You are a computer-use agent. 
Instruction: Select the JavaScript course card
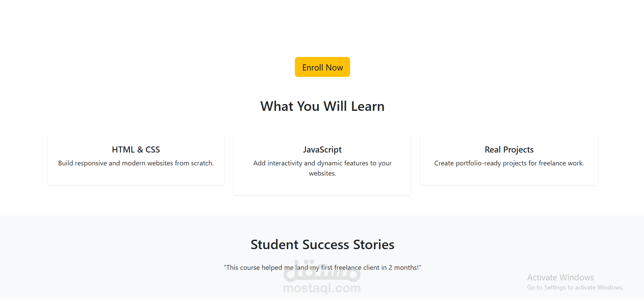click(x=322, y=164)
